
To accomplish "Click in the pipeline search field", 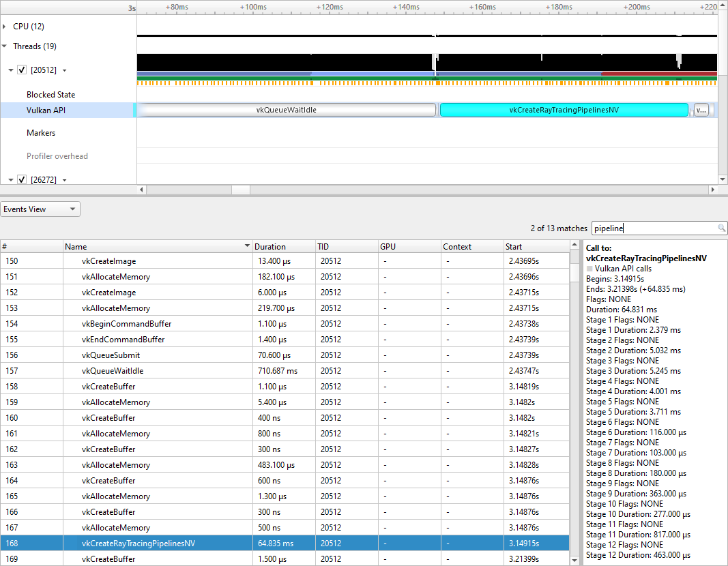I will (653, 228).
